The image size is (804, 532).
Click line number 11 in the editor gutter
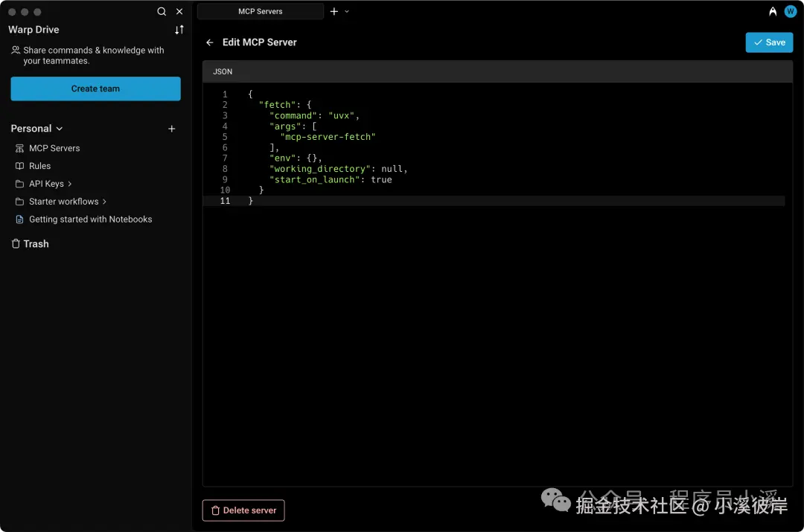[x=225, y=201]
